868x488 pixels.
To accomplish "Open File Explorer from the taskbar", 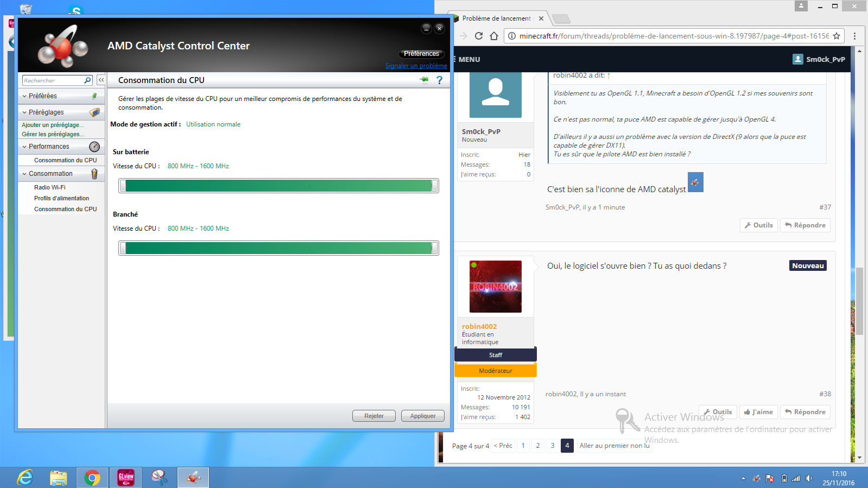I will (x=59, y=478).
